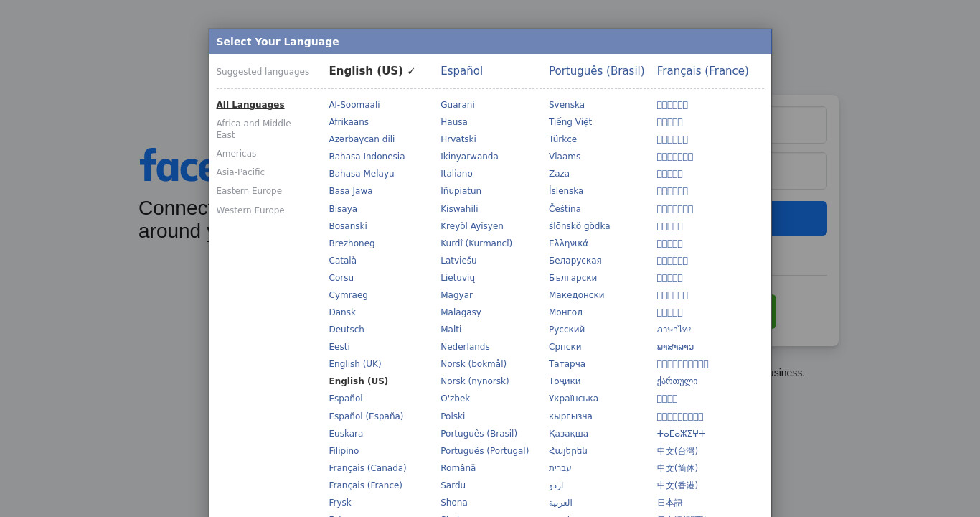Switch to Română
Viewport: 980px width, 517px height.
click(x=458, y=468)
